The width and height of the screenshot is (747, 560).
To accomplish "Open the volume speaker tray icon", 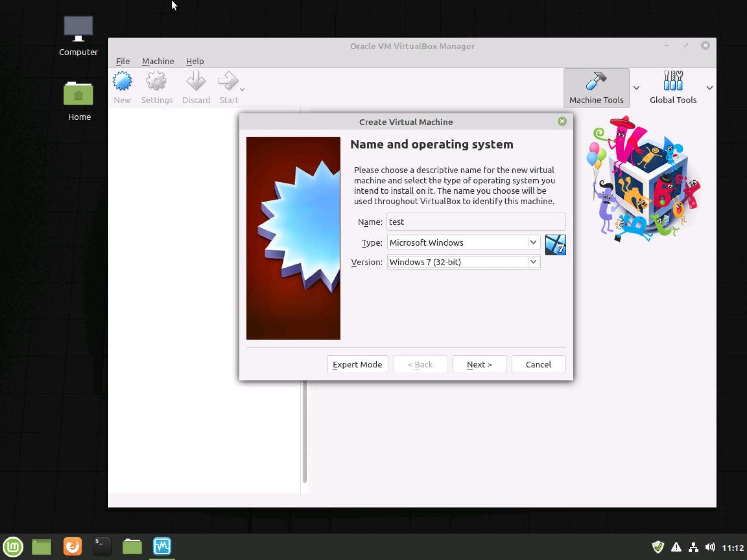I will point(710,547).
